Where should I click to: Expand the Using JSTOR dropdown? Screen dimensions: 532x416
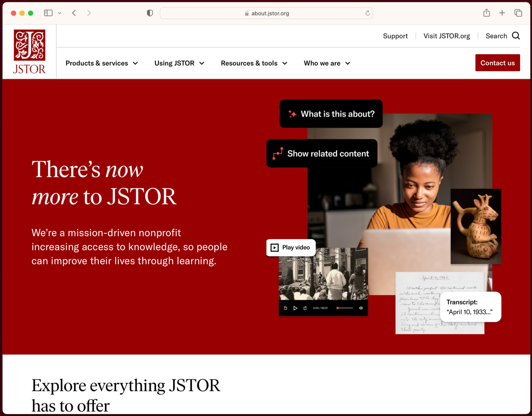[x=179, y=63]
